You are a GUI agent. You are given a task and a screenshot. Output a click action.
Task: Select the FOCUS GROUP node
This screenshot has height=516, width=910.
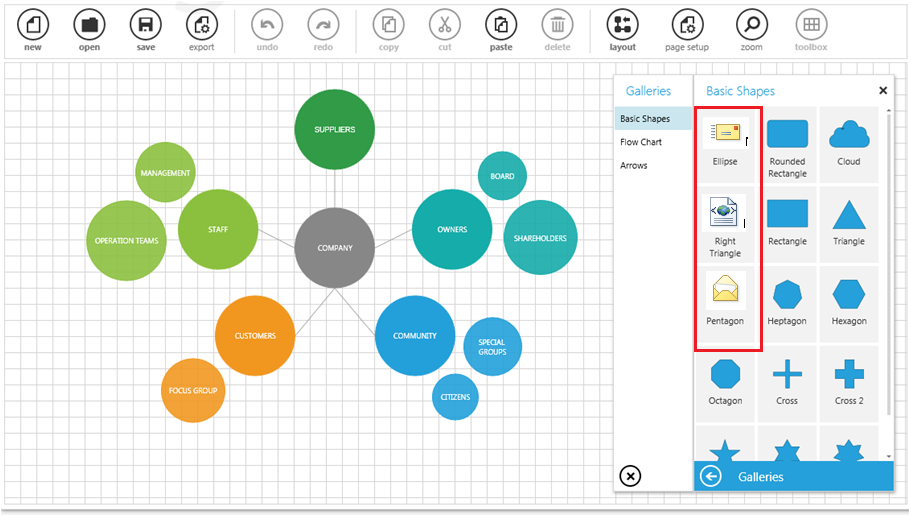coord(193,391)
